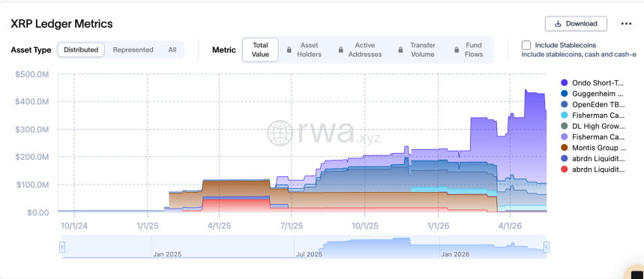644x279 pixels.
Task: Click light purple Fisherman Ca... legend entry
Action: coord(593,136)
